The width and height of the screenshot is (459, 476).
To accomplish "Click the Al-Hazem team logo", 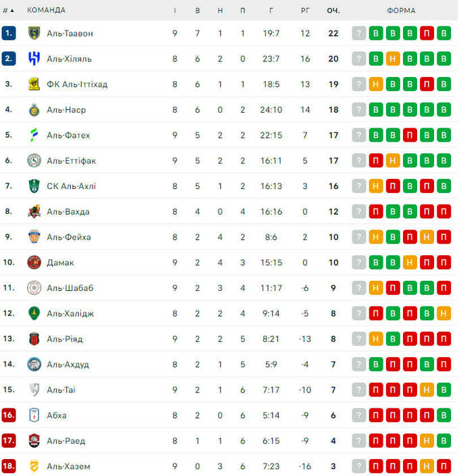I will coord(34,466).
